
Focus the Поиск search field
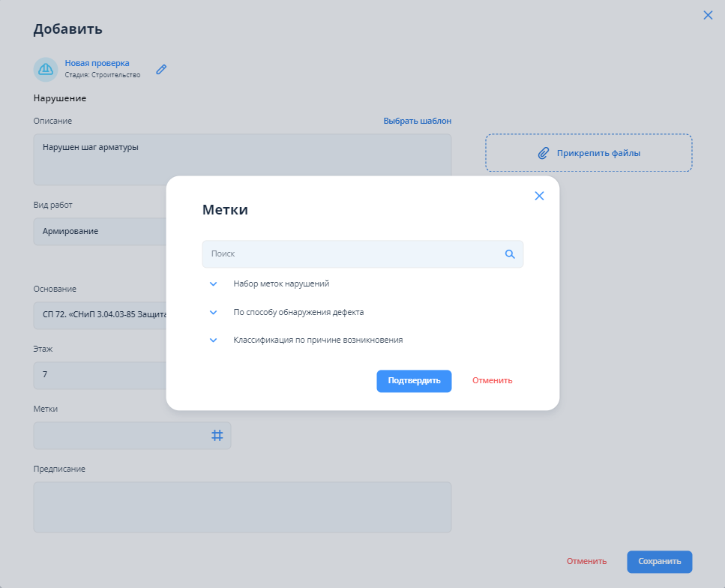point(352,254)
